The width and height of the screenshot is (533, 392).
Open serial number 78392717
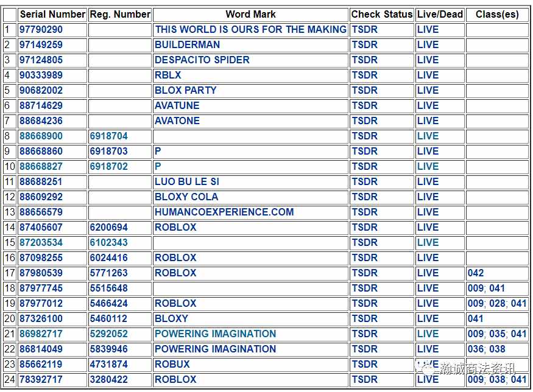pyautogui.click(x=41, y=379)
